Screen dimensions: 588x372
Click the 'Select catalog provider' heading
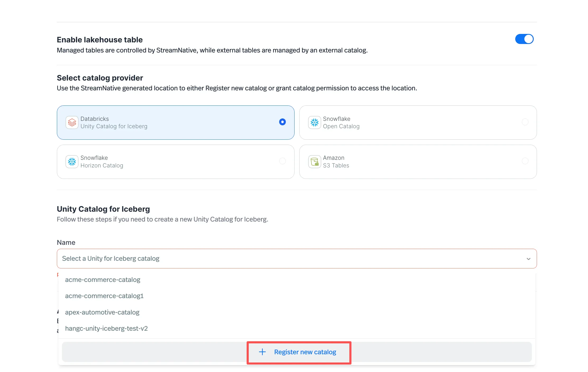point(100,78)
